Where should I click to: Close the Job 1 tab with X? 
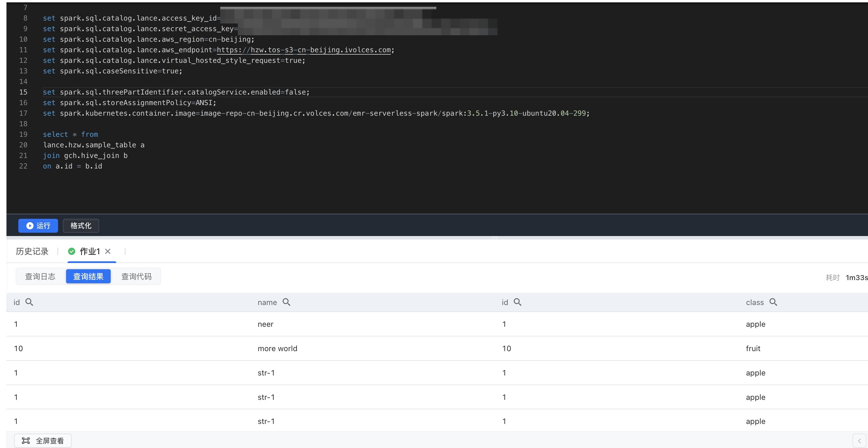point(108,251)
